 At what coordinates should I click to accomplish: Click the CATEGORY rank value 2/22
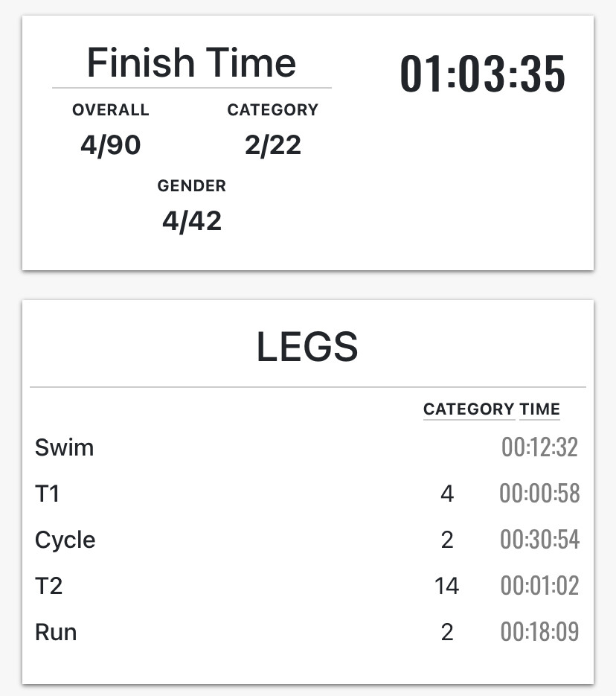coord(272,145)
